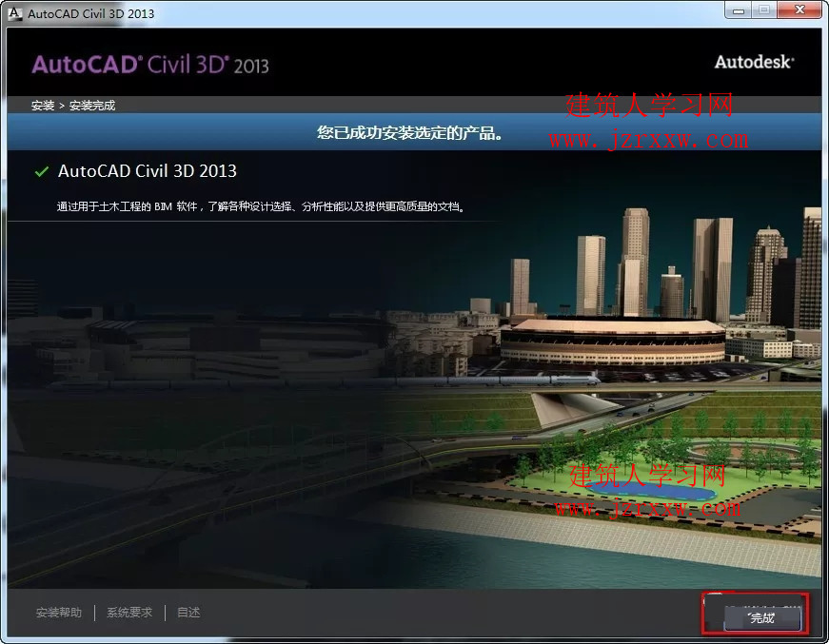Click the AutoCAD title bar app icon
Screen dimensions: 829x644
pyautogui.click(x=15, y=13)
